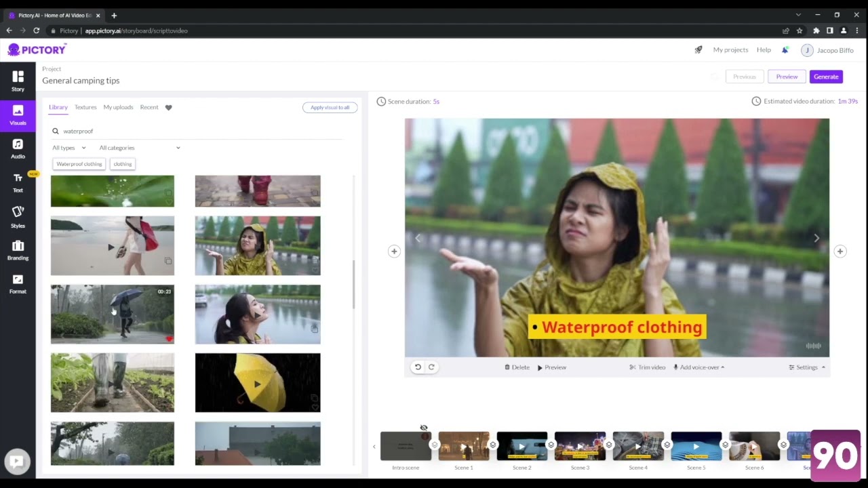
Task: Click the Apply visual to all button
Action: [x=330, y=107]
